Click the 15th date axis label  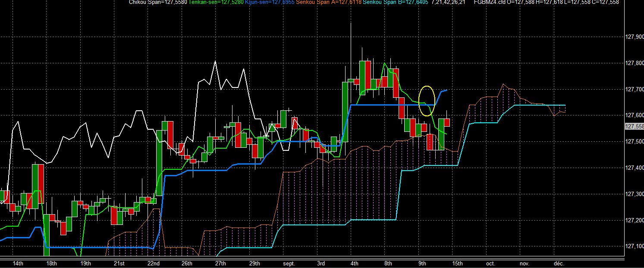pyautogui.click(x=457, y=263)
